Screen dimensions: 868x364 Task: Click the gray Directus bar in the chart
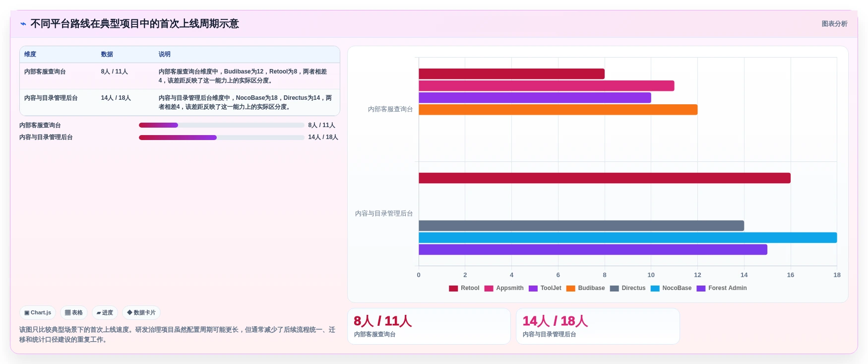[581, 226]
